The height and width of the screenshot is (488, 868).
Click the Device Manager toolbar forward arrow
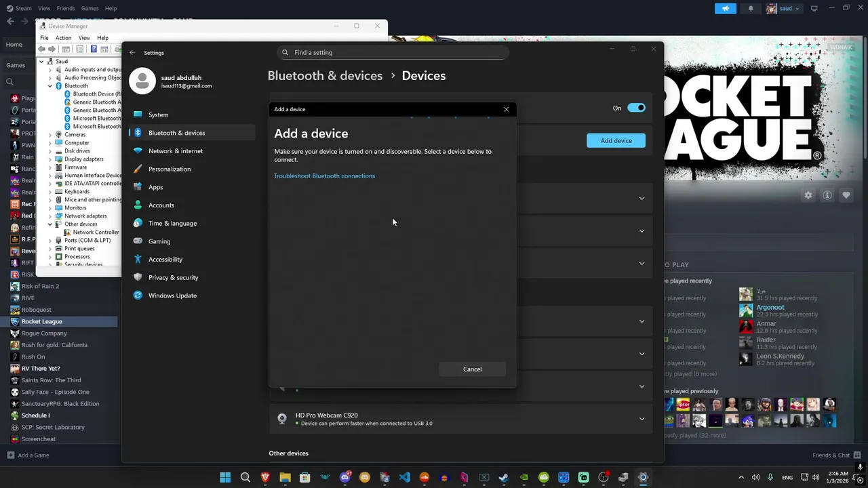tap(52, 49)
